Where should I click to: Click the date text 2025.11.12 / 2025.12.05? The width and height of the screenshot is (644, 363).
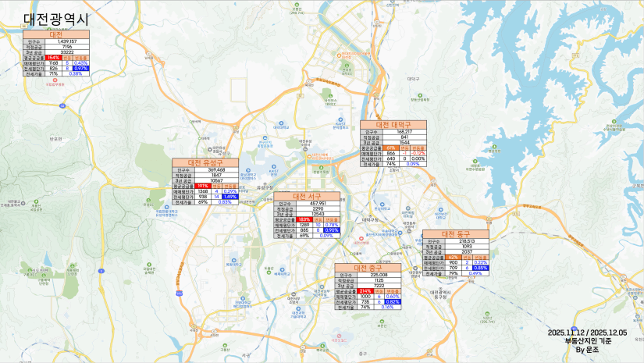pos(587,333)
